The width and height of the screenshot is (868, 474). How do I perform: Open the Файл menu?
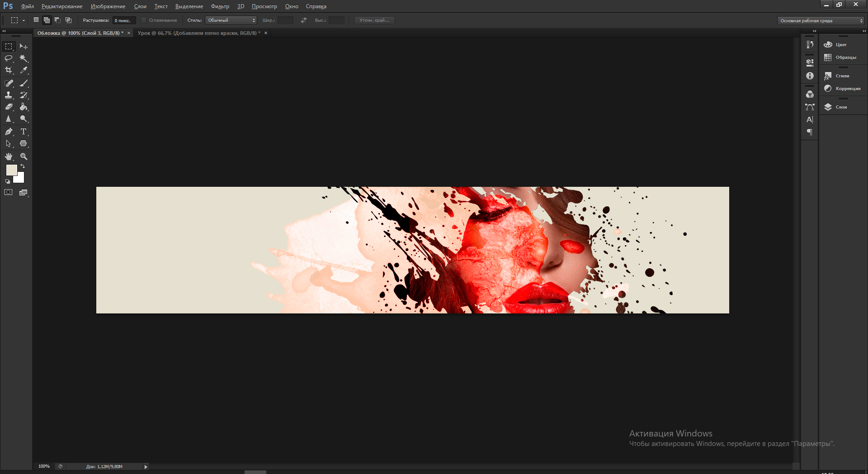pos(28,6)
